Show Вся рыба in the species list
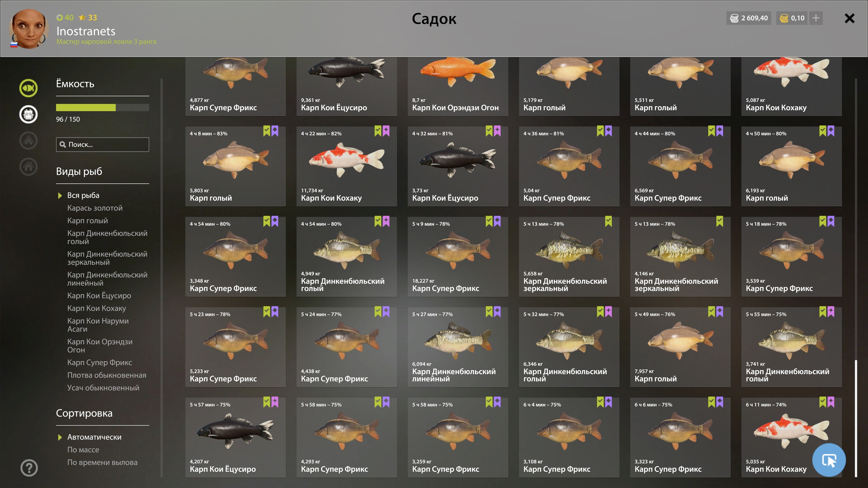Screen dimensions: 868x488 (83, 195)
